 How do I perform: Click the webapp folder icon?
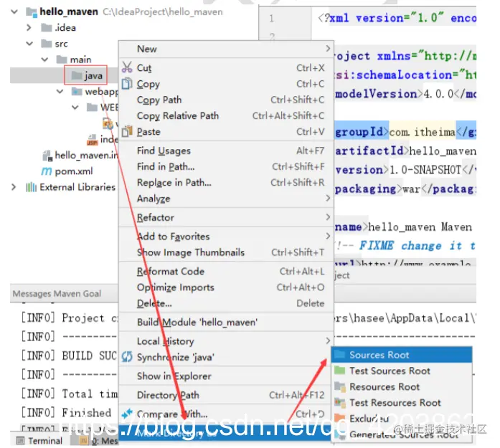click(77, 92)
